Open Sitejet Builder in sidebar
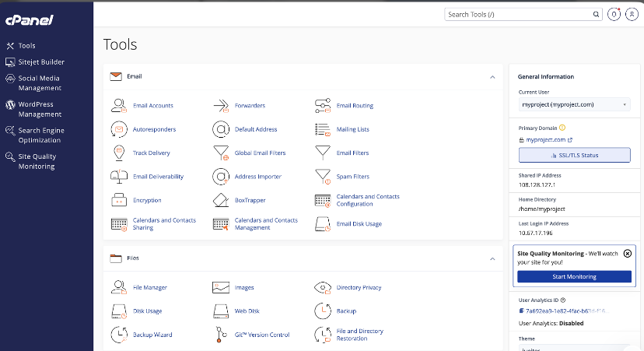The height and width of the screenshot is (351, 644). [x=41, y=61]
